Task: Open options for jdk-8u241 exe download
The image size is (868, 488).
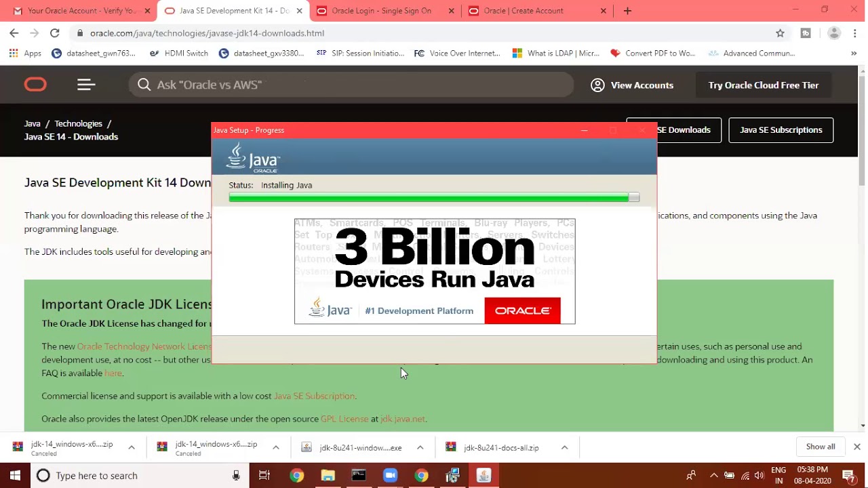Action: [x=420, y=447]
